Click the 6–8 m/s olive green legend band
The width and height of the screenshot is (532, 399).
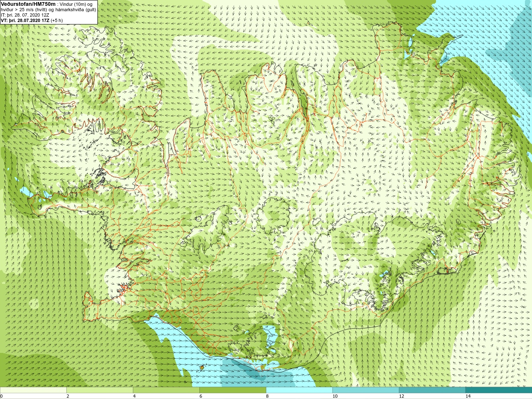coord(233,390)
